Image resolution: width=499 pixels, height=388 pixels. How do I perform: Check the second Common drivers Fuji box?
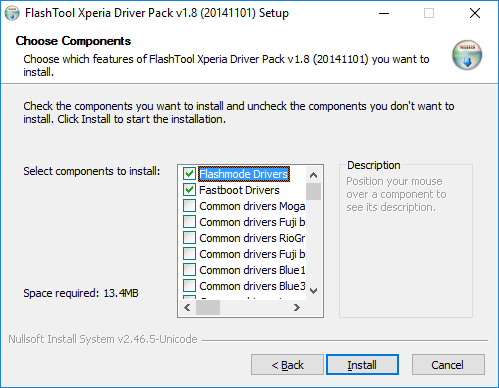pyautogui.click(x=189, y=254)
